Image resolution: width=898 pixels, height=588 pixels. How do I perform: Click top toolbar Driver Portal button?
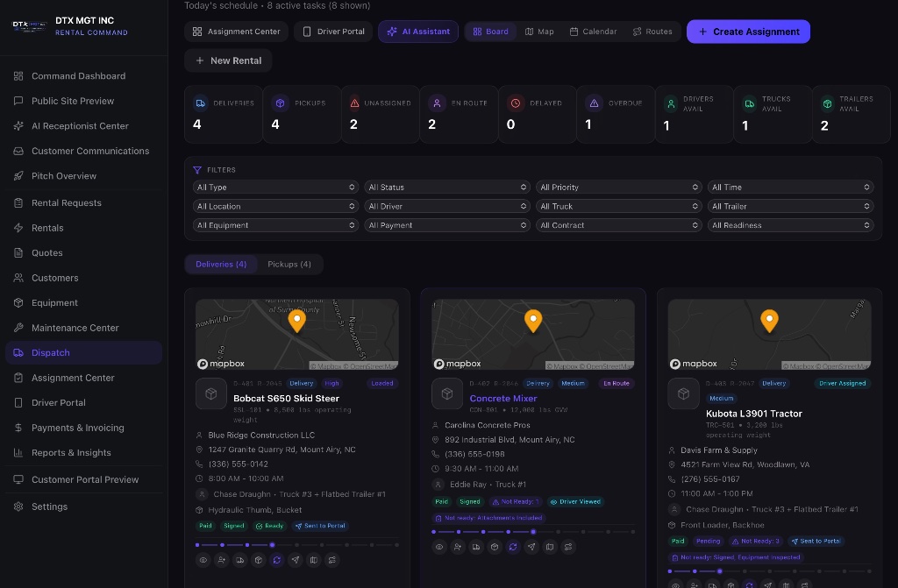click(x=333, y=32)
